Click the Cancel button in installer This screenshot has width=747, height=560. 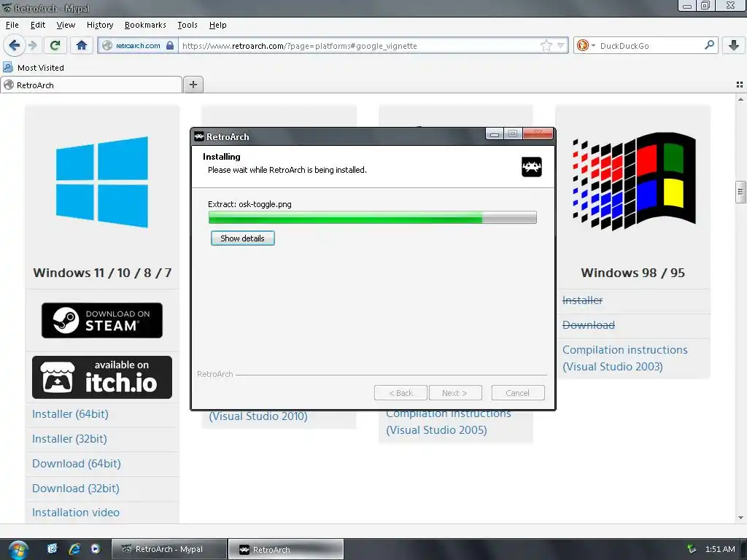coord(518,393)
